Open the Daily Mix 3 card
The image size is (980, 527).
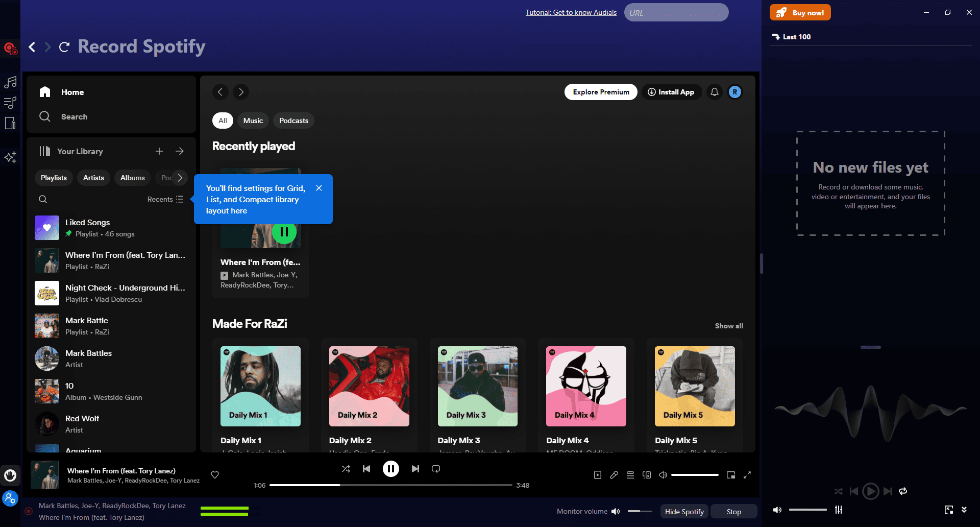478,394
